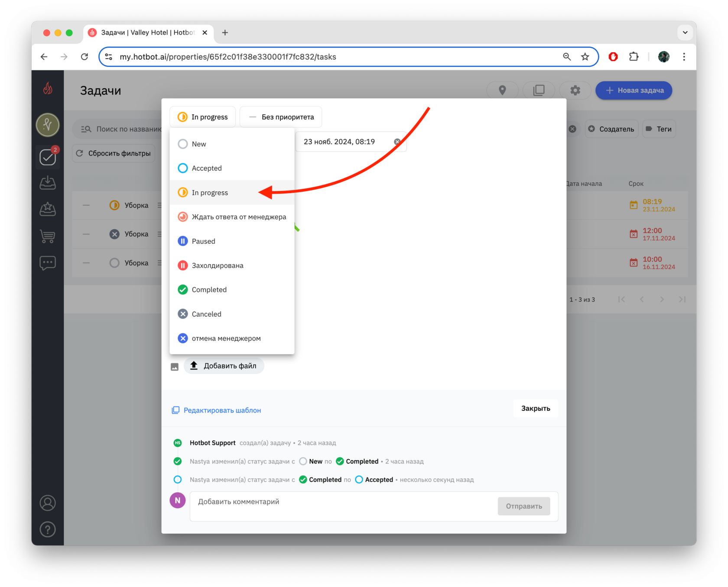
Task: Click the location pin icon in header
Action: click(502, 90)
